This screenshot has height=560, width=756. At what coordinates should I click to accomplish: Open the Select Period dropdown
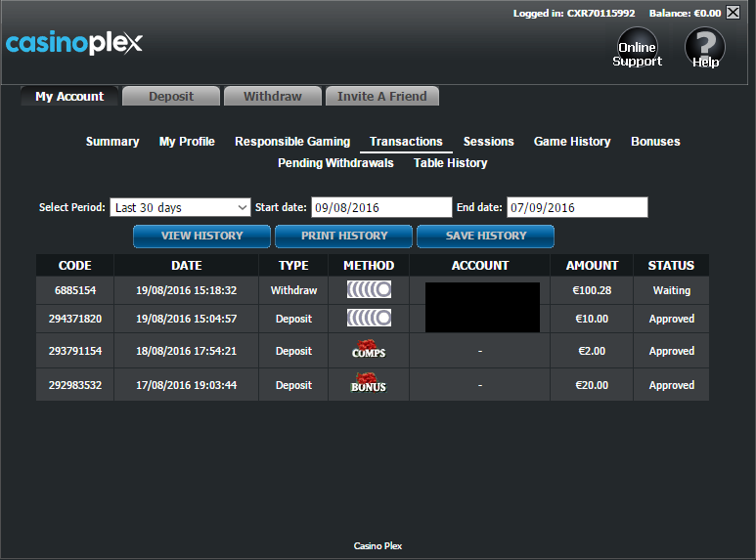pyautogui.click(x=180, y=207)
